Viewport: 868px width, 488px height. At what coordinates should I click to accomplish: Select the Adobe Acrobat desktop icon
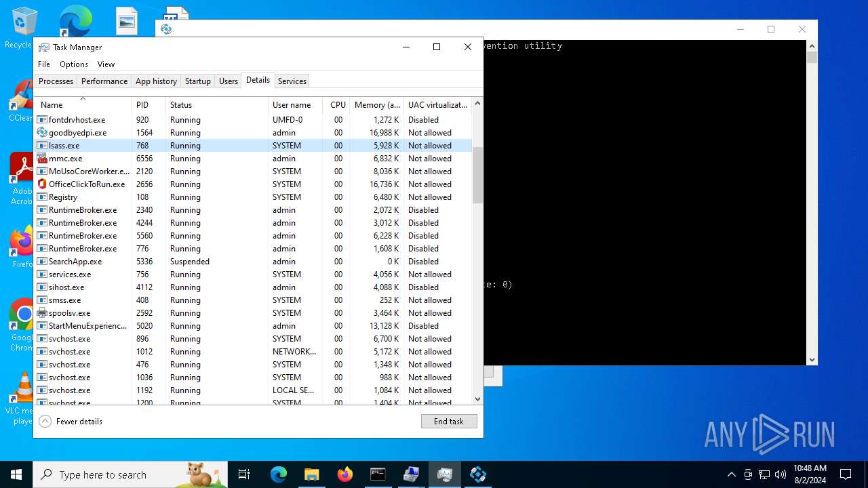22,179
